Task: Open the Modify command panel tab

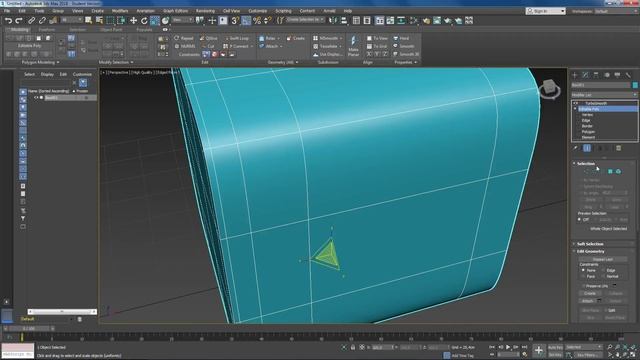Action: tap(585, 75)
